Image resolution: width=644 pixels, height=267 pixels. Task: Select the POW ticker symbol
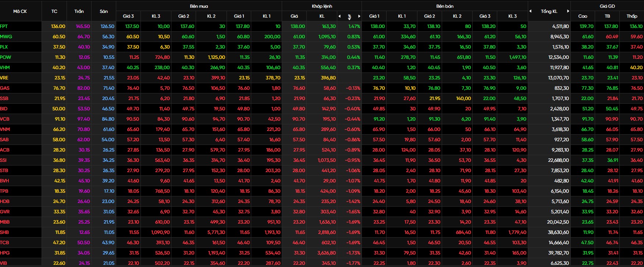click(6, 57)
